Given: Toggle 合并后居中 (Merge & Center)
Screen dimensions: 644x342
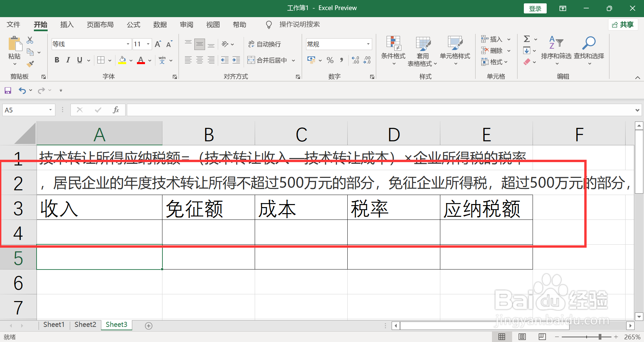Looking at the screenshot, I should [268, 60].
